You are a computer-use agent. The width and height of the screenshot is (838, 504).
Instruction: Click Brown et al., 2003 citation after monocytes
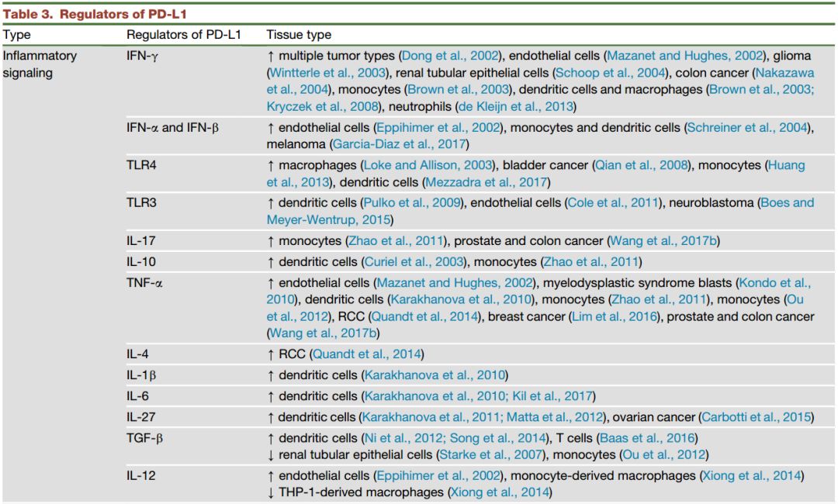click(458, 89)
